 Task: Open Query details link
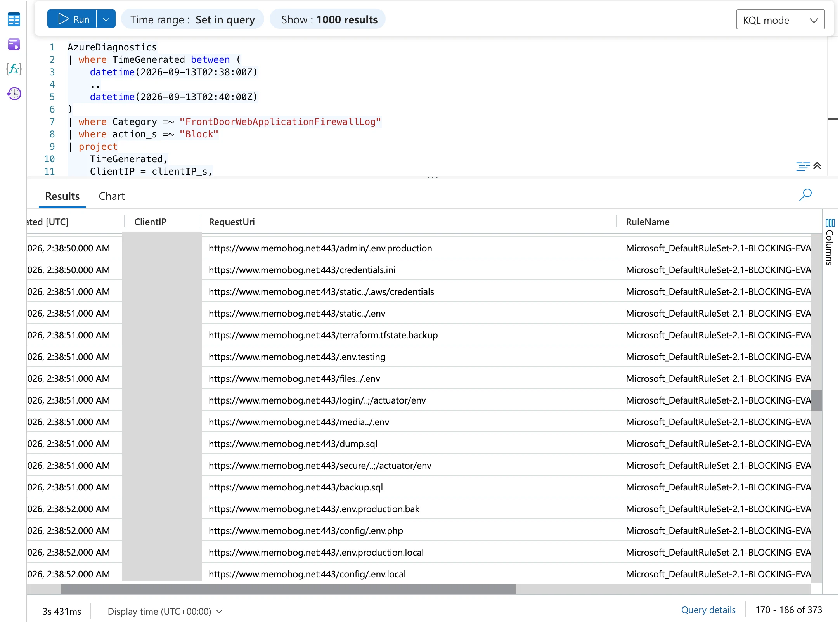tap(708, 610)
